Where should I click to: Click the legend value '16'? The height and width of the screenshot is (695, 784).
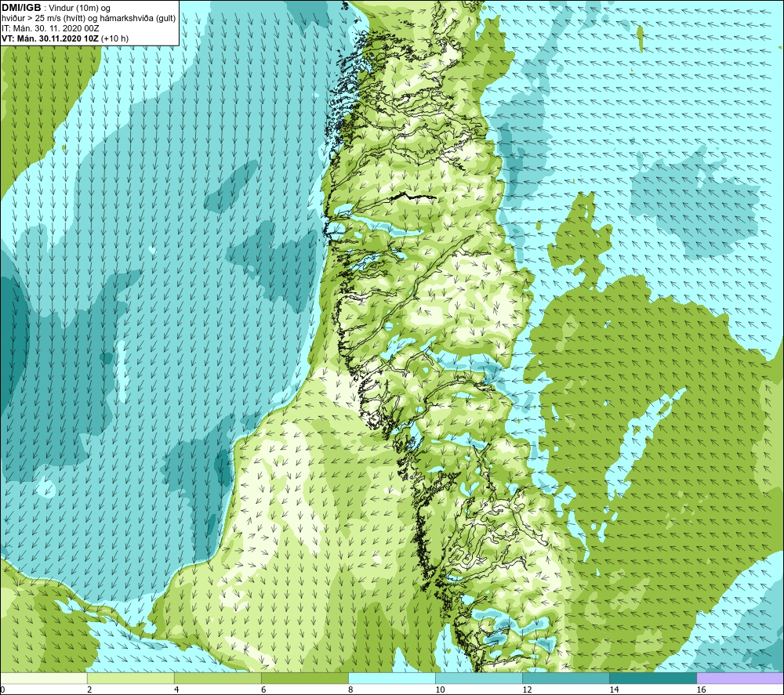[701, 690]
